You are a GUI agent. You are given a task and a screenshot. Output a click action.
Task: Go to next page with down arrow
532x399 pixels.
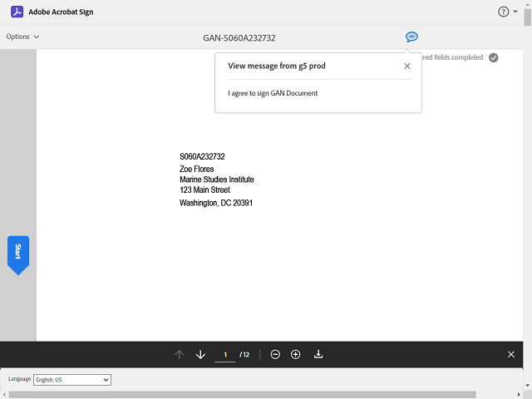[200, 355]
